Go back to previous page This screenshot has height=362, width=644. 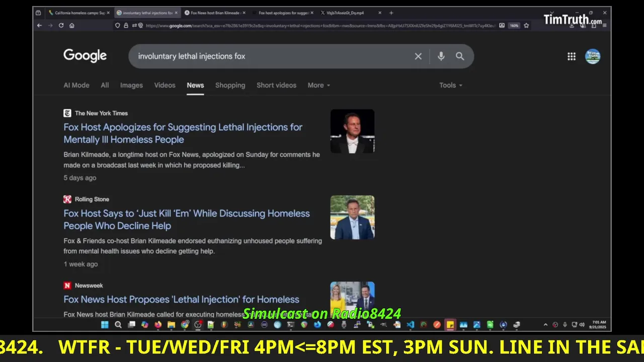[x=40, y=25]
